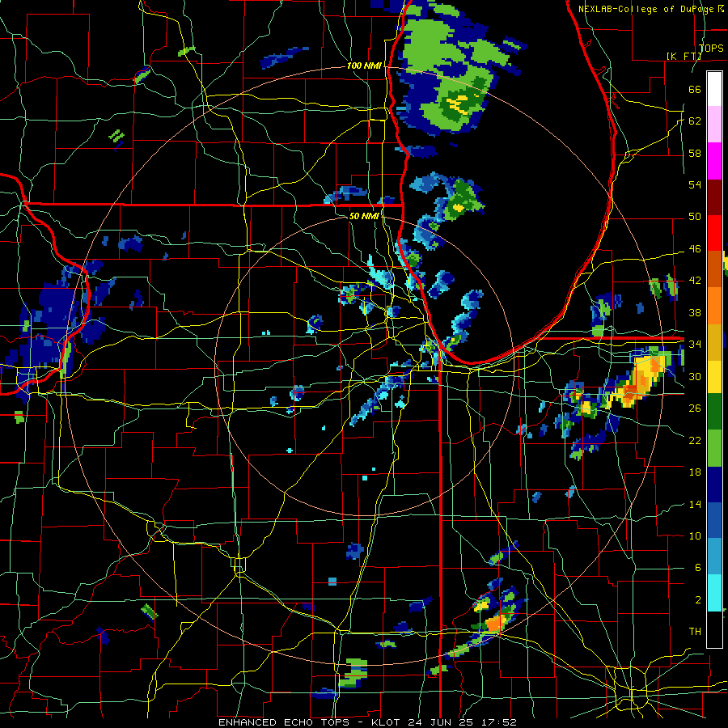Click the black TH legend swatch
The height and width of the screenshot is (728, 728).
(714, 629)
